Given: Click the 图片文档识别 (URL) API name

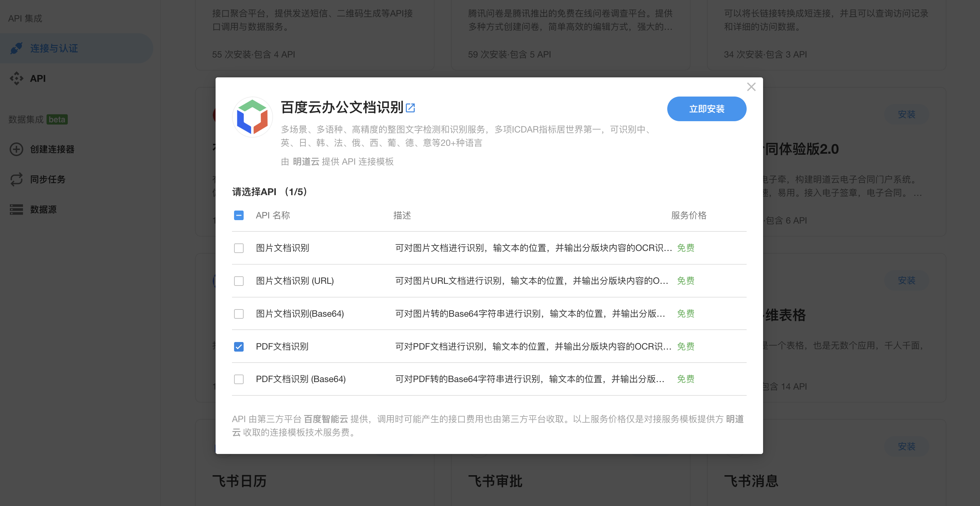Looking at the screenshot, I should click(295, 281).
